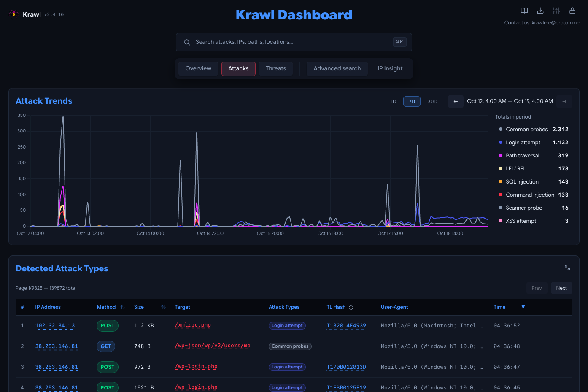Screen dimensions: 588x392
Task: Switch to the Overview tab
Action: pos(198,69)
